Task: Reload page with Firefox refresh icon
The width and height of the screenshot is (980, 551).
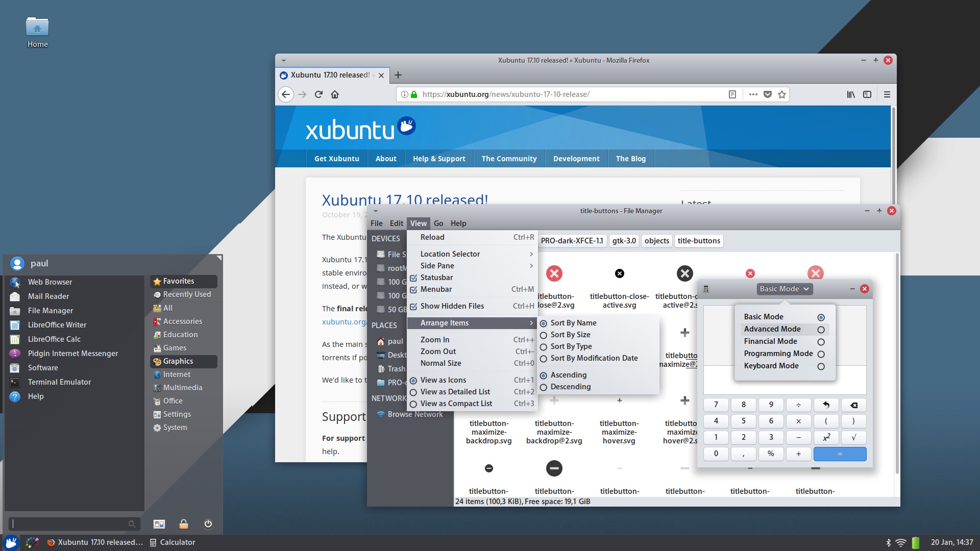Action: coord(318,94)
